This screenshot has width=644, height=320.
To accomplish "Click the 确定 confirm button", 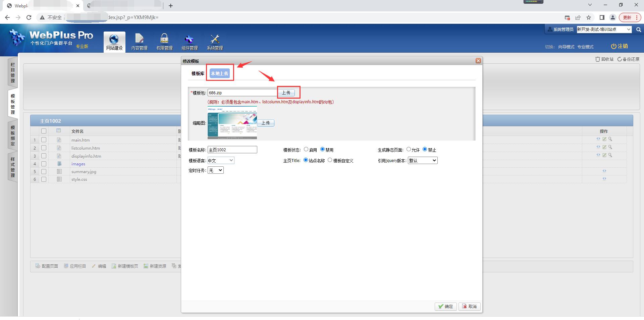I will click(445, 306).
